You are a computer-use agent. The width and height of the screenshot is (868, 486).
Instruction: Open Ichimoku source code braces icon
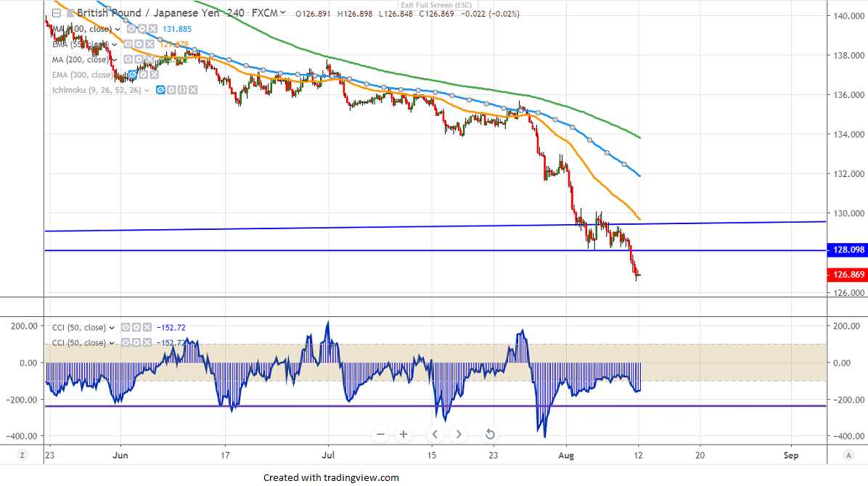[x=182, y=90]
